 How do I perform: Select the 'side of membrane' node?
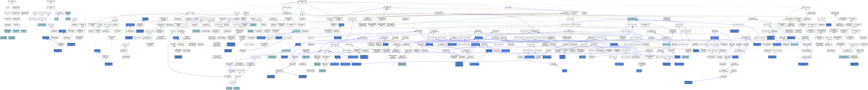pos(33,19)
